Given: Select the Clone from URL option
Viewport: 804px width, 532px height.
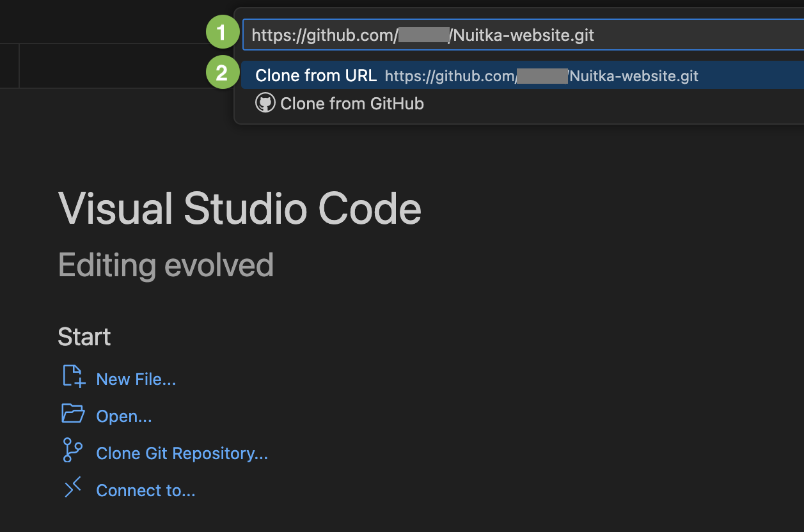Looking at the screenshot, I should coord(316,75).
